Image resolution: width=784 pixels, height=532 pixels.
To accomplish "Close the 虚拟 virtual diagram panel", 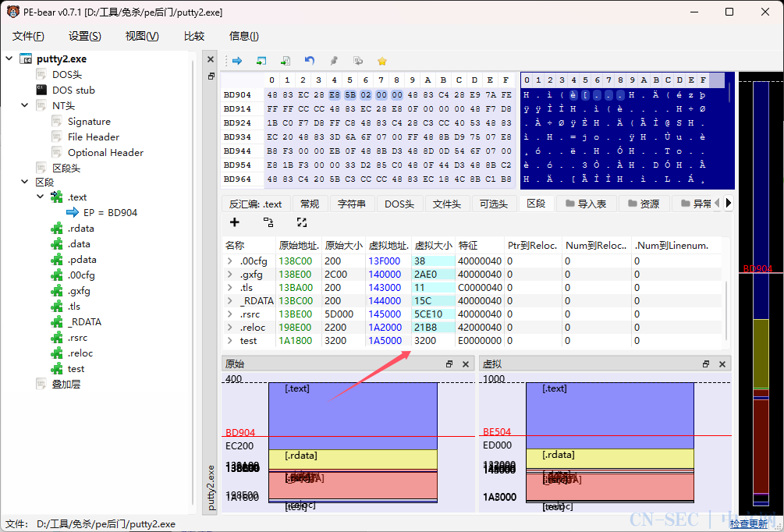I will pos(722,364).
